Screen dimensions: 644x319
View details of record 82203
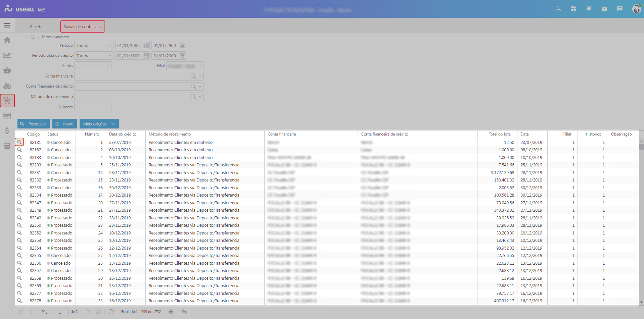[x=19, y=165]
